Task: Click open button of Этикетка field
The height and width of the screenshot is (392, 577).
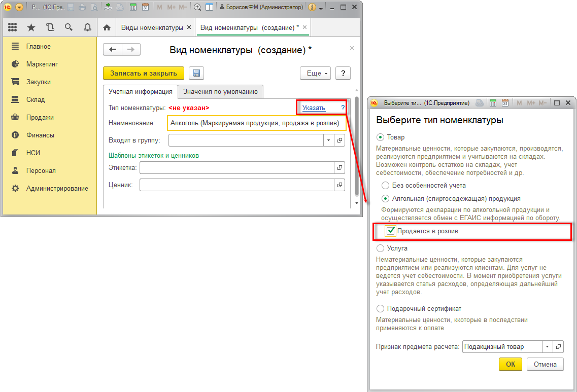Action: [x=340, y=168]
